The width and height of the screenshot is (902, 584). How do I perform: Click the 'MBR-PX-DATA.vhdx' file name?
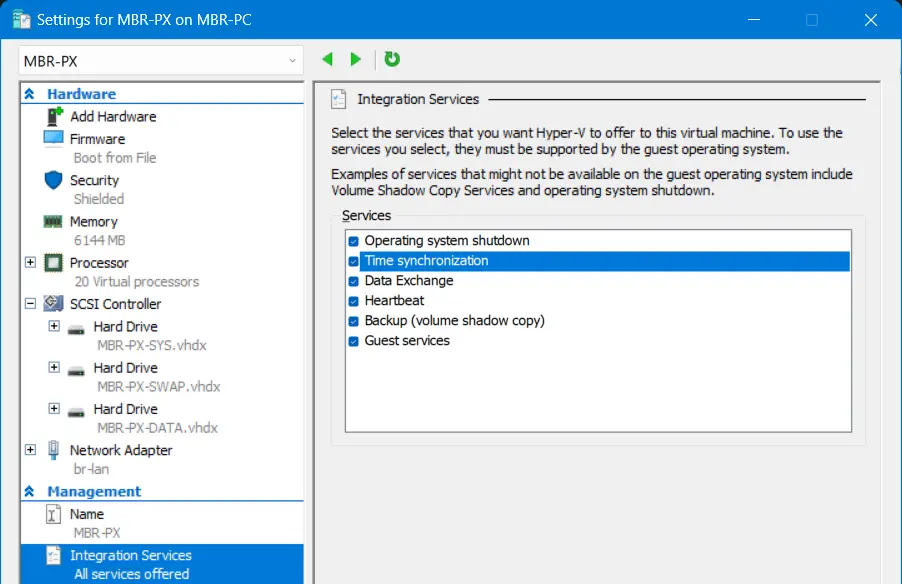coord(158,428)
